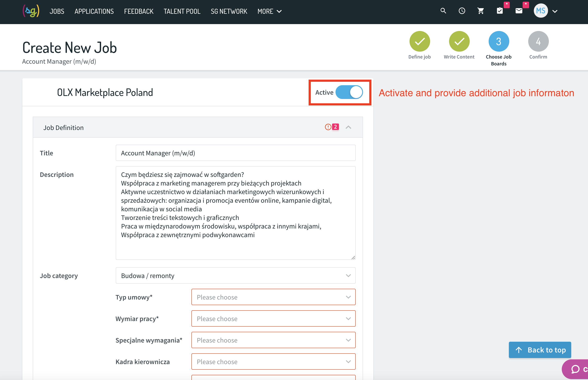Expand the More menu
This screenshot has width=588, height=380.
(269, 11)
